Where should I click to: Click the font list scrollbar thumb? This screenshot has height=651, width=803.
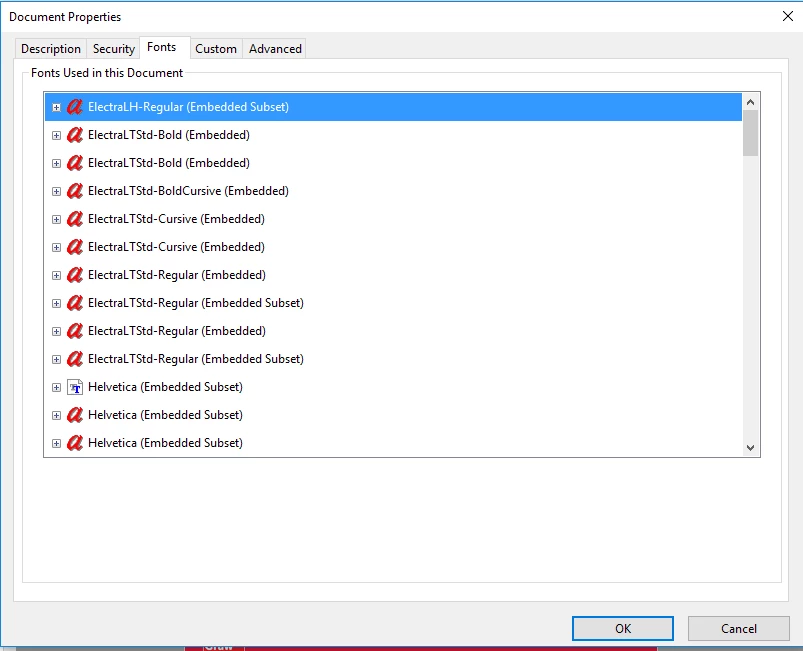[x=750, y=133]
